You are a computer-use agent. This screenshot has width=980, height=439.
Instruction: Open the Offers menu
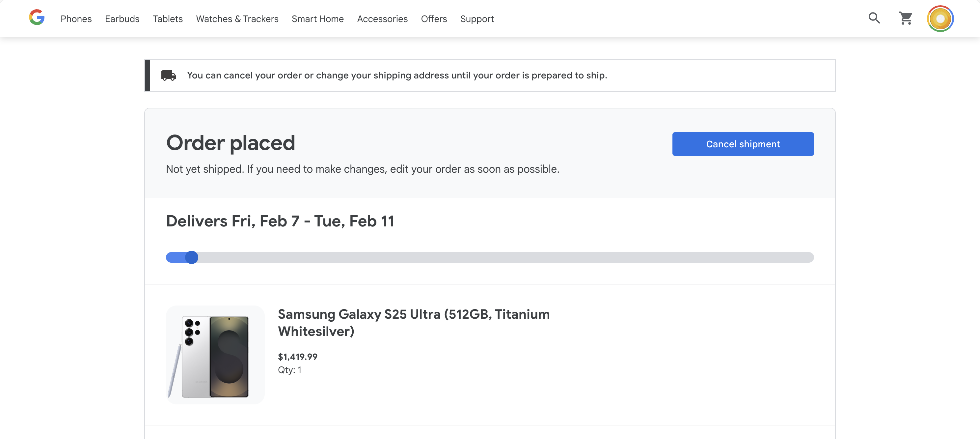434,19
